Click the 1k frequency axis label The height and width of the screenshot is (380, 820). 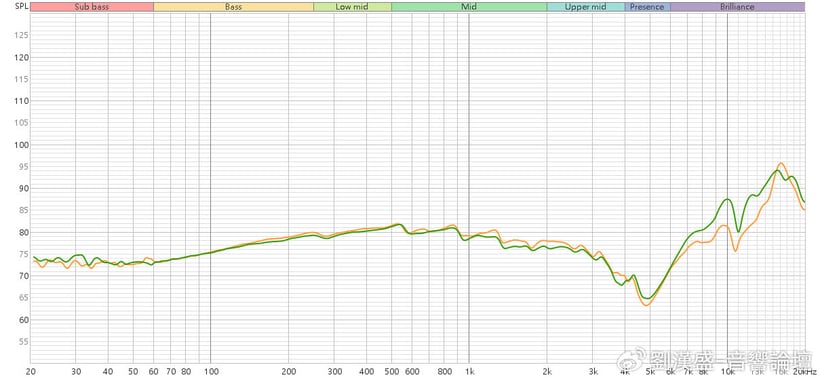pos(469,372)
